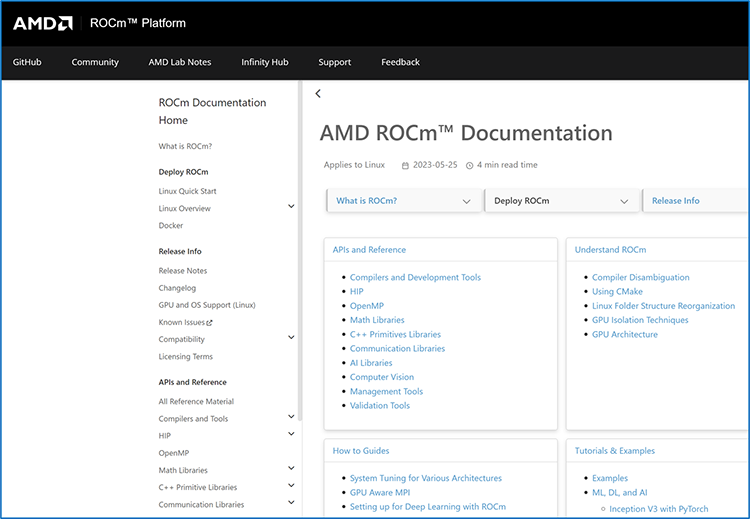Open the What is ROCm? dropdown
This screenshot has width=750, height=519.
tap(404, 201)
